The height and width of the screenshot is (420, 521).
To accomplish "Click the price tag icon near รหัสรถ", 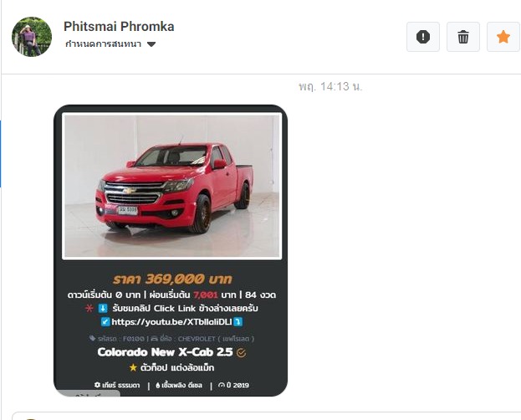I will pos(92,339).
